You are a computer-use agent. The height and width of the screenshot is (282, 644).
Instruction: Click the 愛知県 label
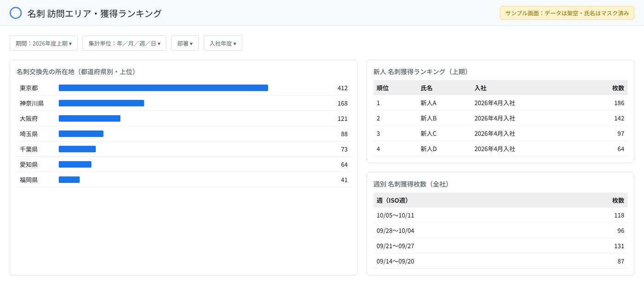29,164
